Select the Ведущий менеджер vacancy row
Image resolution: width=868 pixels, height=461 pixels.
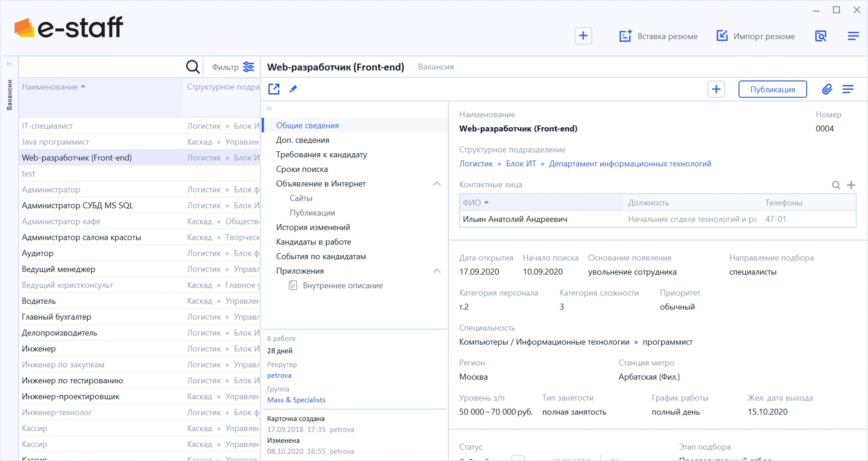pos(139,269)
